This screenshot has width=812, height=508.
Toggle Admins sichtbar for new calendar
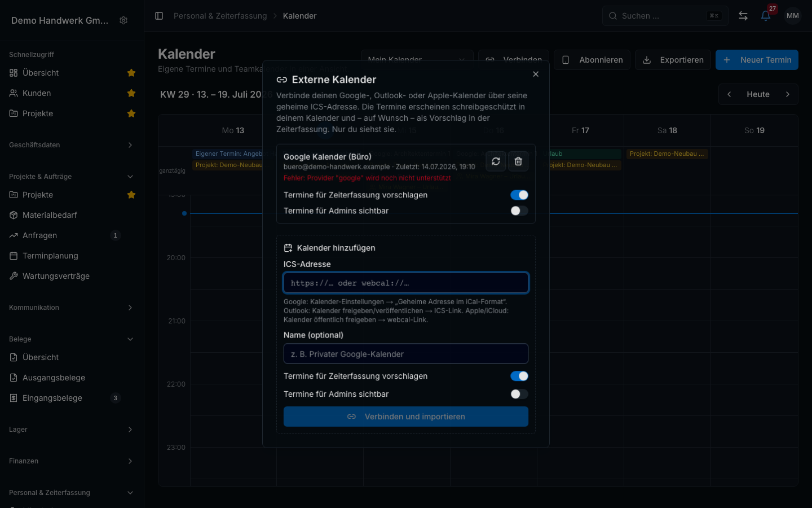click(x=519, y=394)
